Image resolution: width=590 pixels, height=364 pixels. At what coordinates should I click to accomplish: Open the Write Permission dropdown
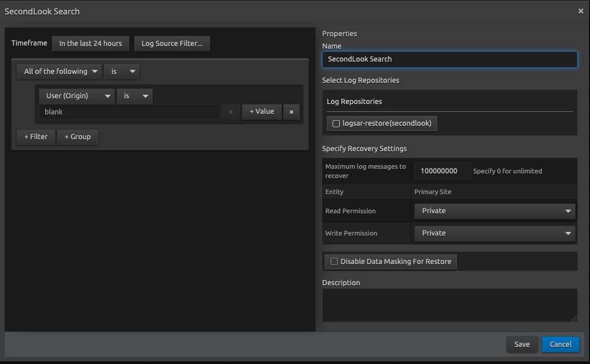(494, 233)
